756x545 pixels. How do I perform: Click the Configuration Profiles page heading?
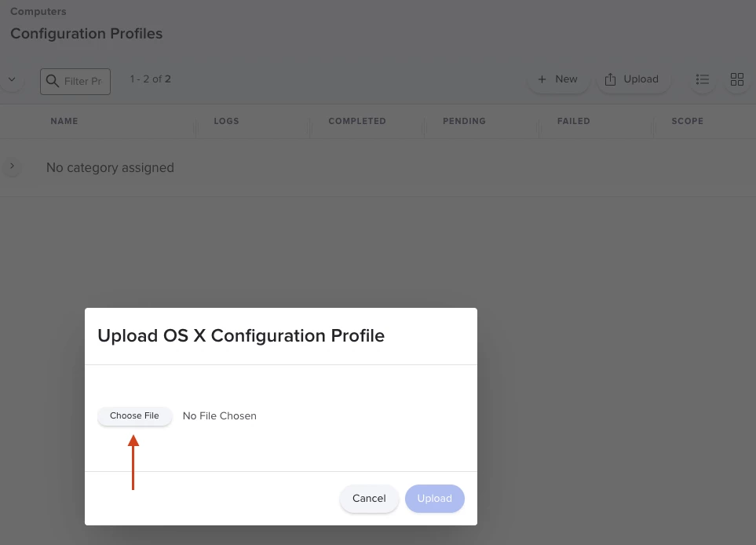(x=86, y=33)
